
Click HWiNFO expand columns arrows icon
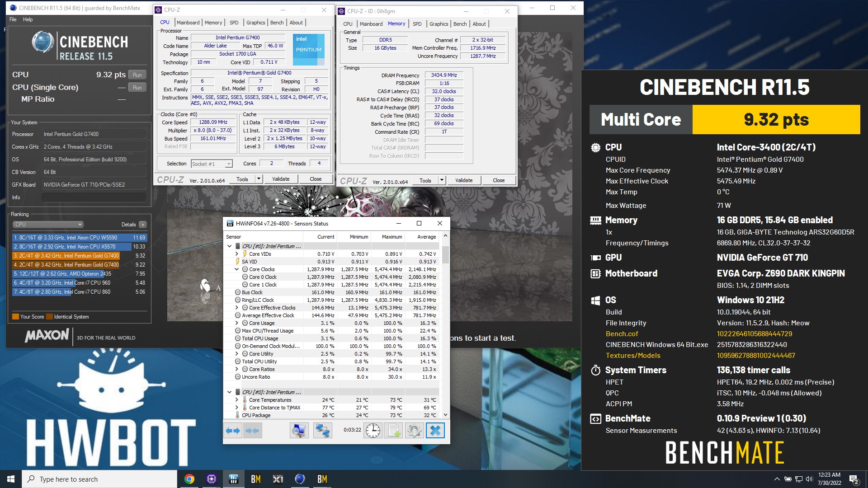233,430
